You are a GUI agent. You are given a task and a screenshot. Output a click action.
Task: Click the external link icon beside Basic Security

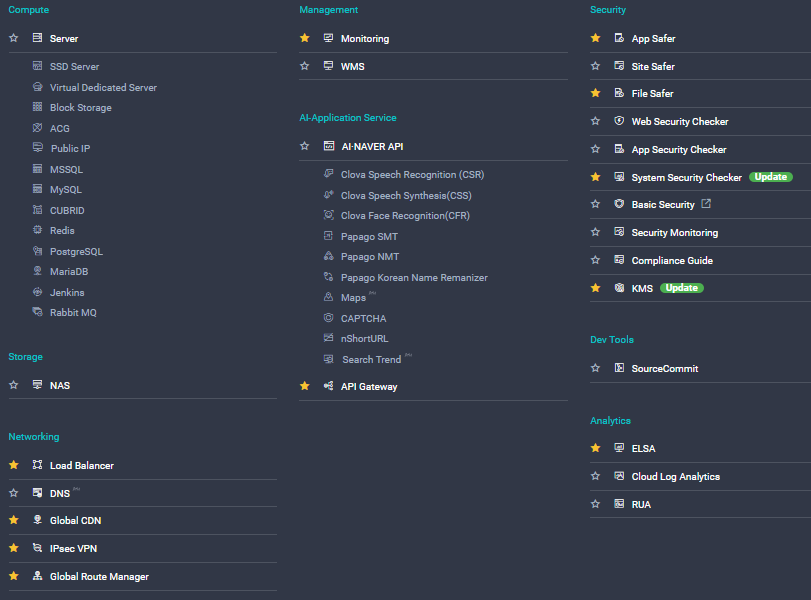(706, 204)
